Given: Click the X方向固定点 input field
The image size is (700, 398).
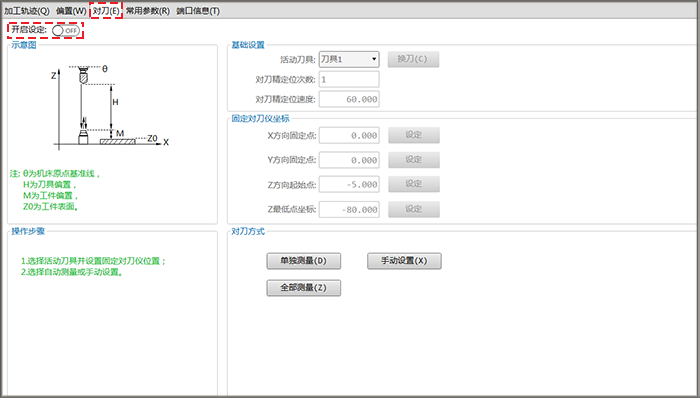Looking at the screenshot, I should (349, 135).
